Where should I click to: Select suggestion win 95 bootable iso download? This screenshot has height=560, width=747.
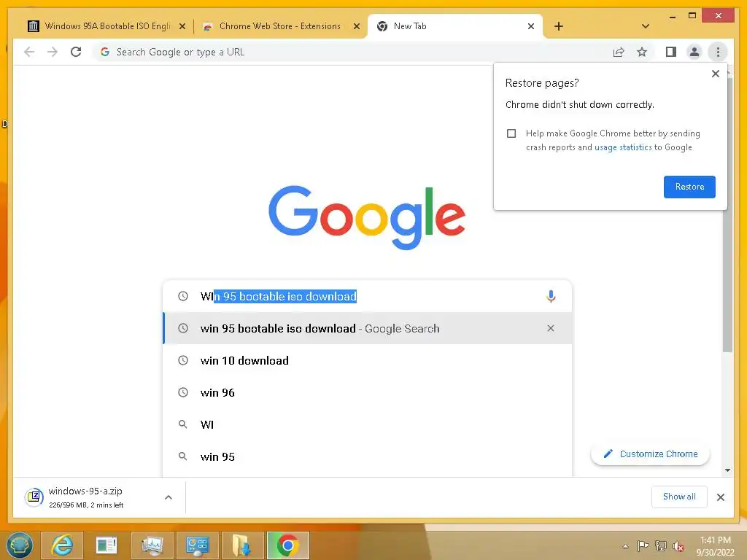pos(368,329)
